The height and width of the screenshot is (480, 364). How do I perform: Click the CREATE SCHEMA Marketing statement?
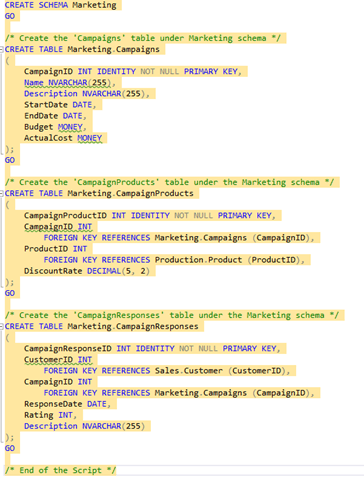click(60, 5)
